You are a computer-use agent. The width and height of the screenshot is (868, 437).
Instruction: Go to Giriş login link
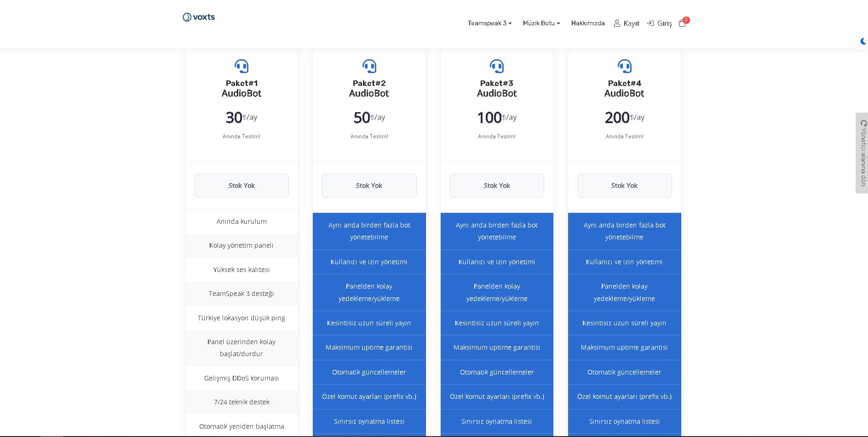(664, 23)
